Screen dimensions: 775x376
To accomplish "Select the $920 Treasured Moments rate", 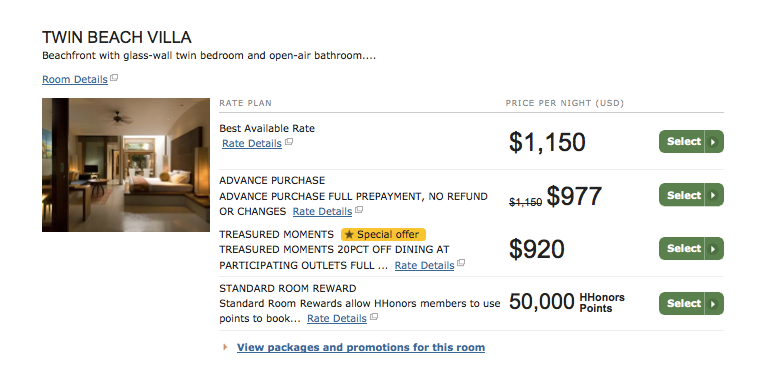I will [691, 249].
